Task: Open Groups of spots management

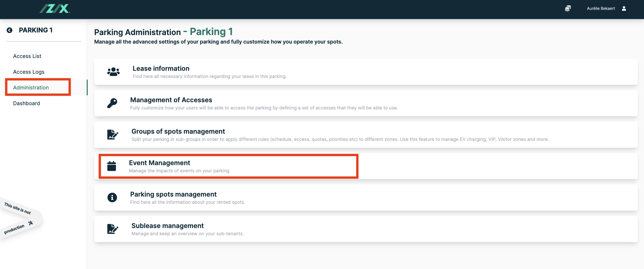Action: tap(178, 131)
